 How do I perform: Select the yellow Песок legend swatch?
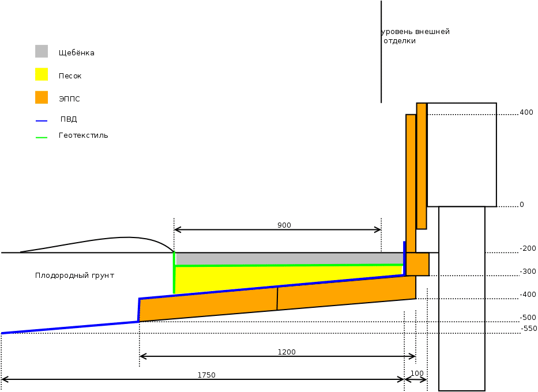click(42, 74)
